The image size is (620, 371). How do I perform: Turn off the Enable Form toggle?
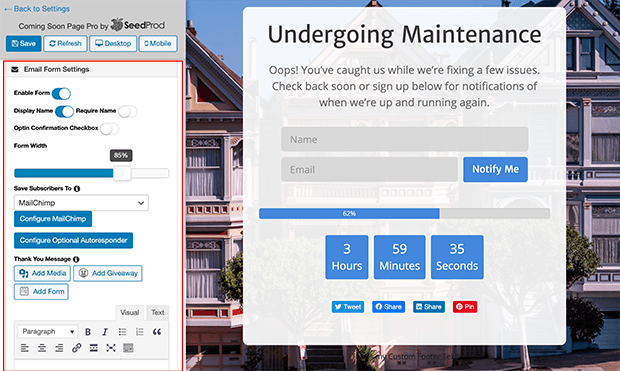point(61,93)
